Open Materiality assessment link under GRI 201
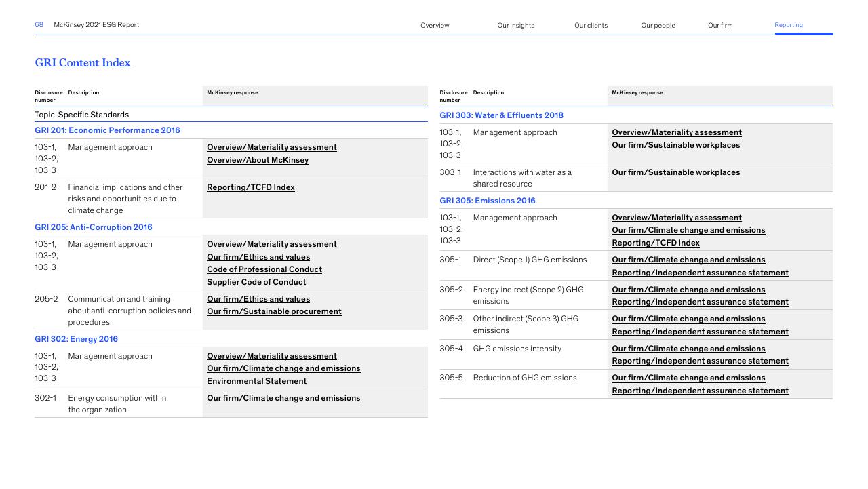This screenshot has height=489, width=868. (x=272, y=147)
